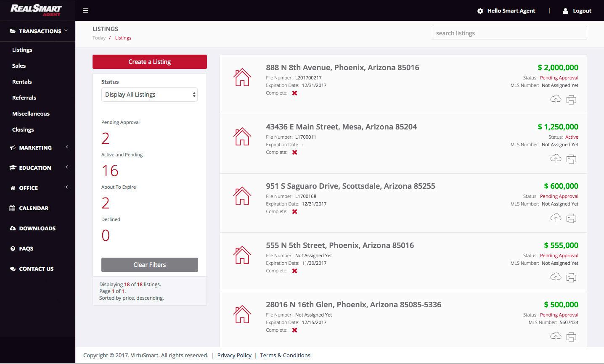Screen dimensions: 604x364
Task: Click the Contact Us chat icon
Action: pos(13,269)
